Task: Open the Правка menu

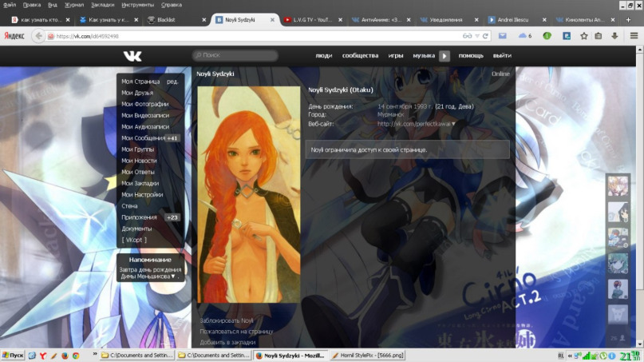Action: pos(32,5)
